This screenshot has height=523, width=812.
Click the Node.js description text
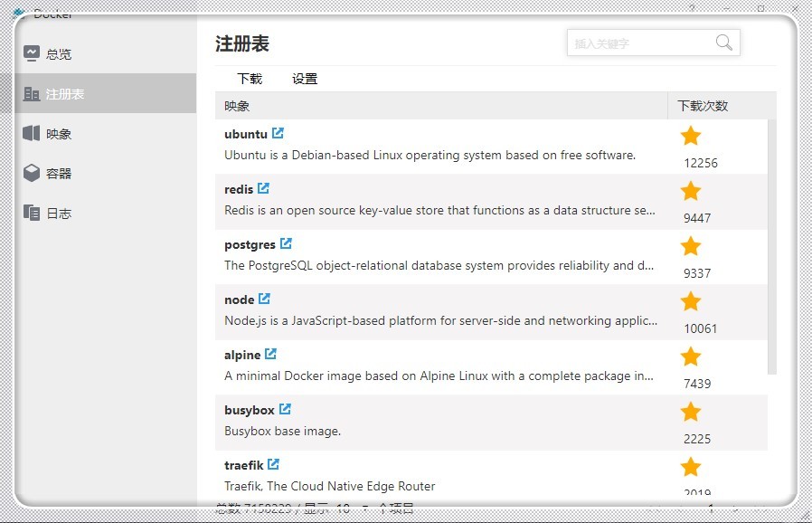click(x=440, y=321)
